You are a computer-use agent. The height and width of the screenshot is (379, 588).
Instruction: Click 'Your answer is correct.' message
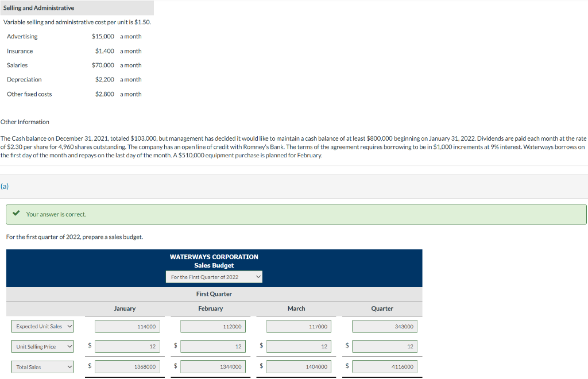[x=56, y=214]
